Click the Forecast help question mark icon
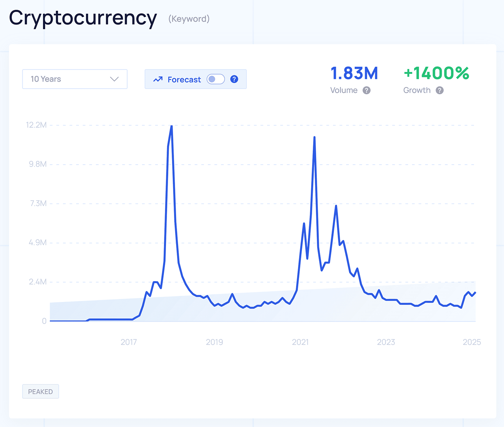504x427 pixels. click(234, 79)
